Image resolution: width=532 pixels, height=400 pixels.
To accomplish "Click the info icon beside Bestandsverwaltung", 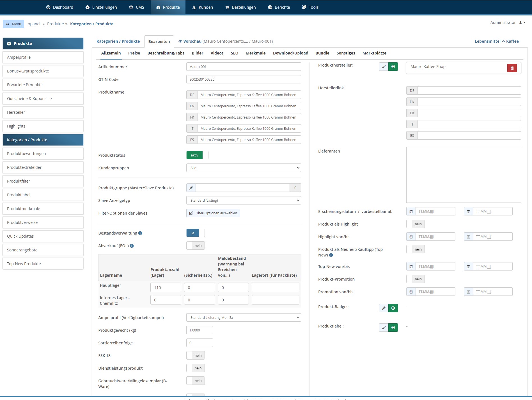I will click(140, 233).
